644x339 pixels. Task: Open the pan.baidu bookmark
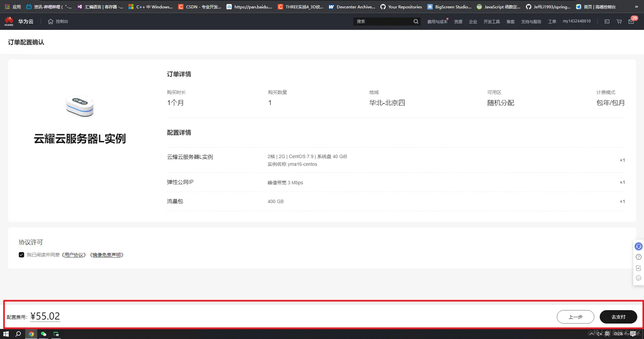click(x=250, y=7)
